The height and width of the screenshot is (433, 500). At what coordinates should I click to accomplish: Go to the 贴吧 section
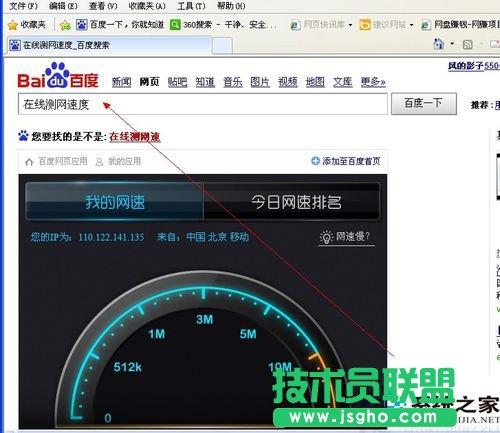click(177, 82)
